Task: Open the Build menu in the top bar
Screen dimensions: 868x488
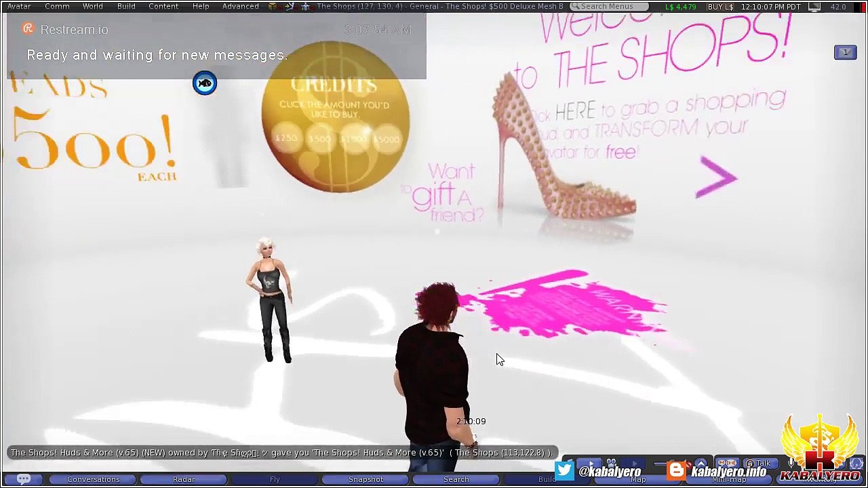Action: pos(126,6)
